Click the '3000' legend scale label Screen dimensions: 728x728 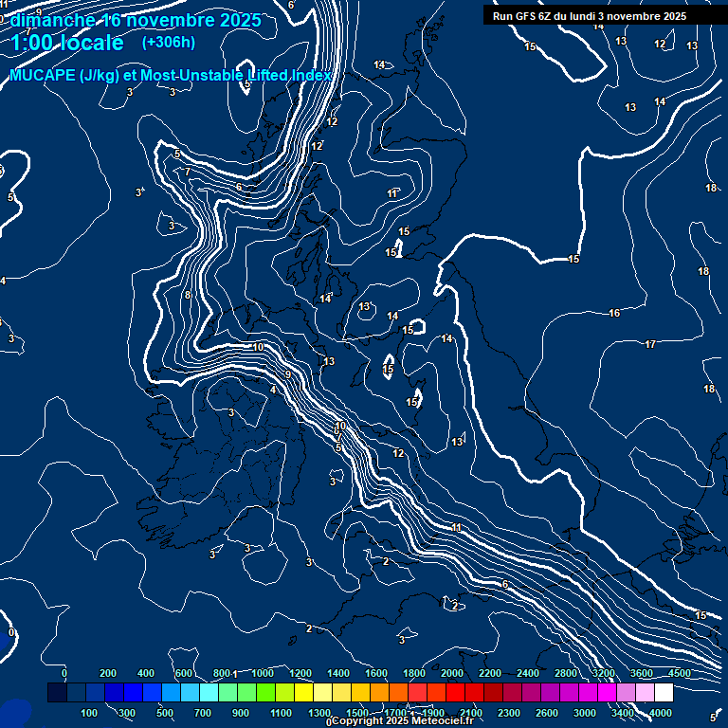pyautogui.click(x=585, y=713)
